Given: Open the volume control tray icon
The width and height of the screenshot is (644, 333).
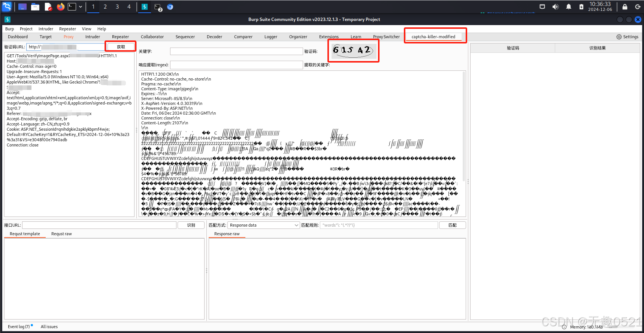Looking at the screenshot, I should click(555, 7).
